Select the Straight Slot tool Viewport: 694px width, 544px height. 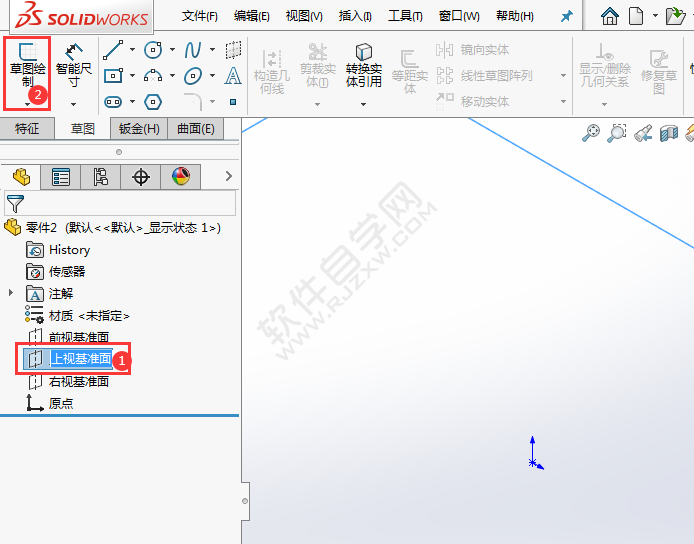[x=113, y=102]
